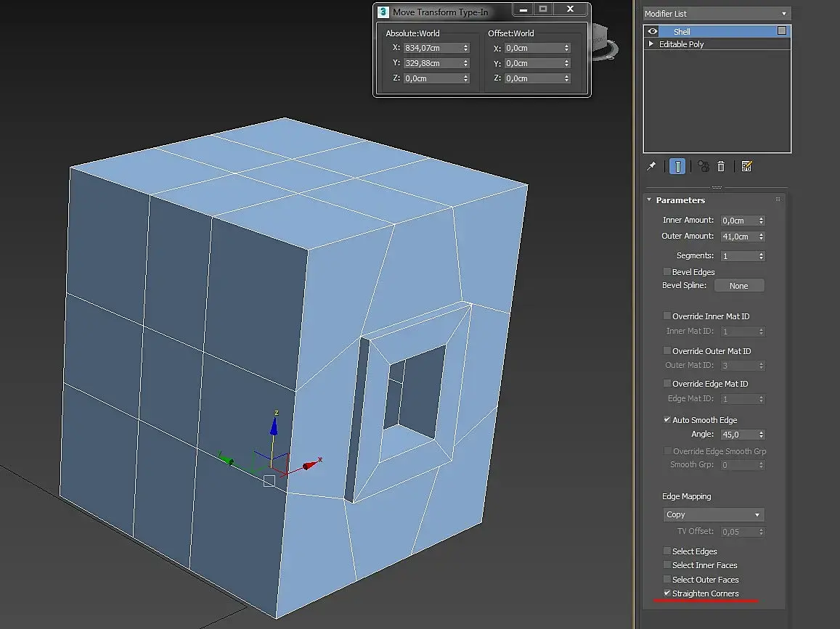This screenshot has height=629, width=840.
Task: Hide Shell modifier with eye icon
Action: (x=653, y=31)
